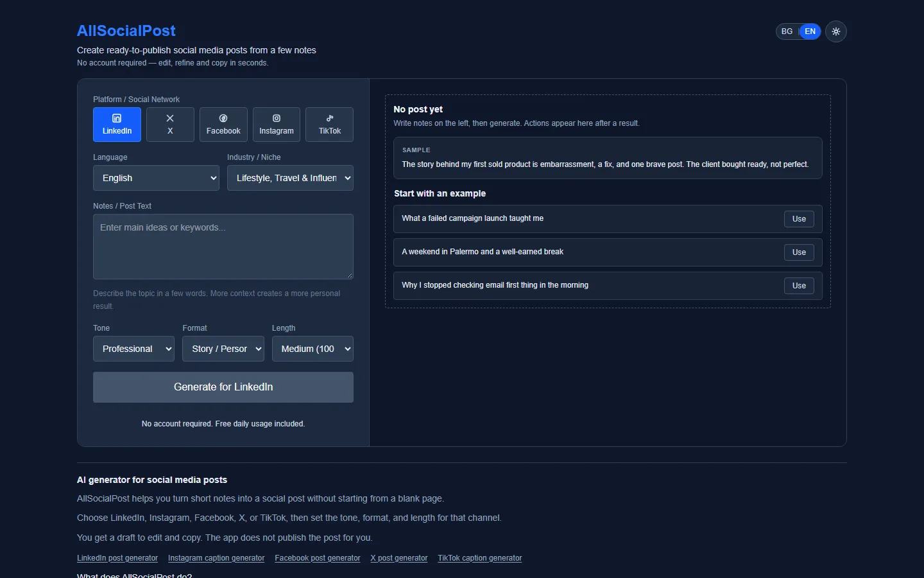Open the Length dropdown showing Medium
The width and height of the screenshot is (924, 578).
[x=312, y=349]
